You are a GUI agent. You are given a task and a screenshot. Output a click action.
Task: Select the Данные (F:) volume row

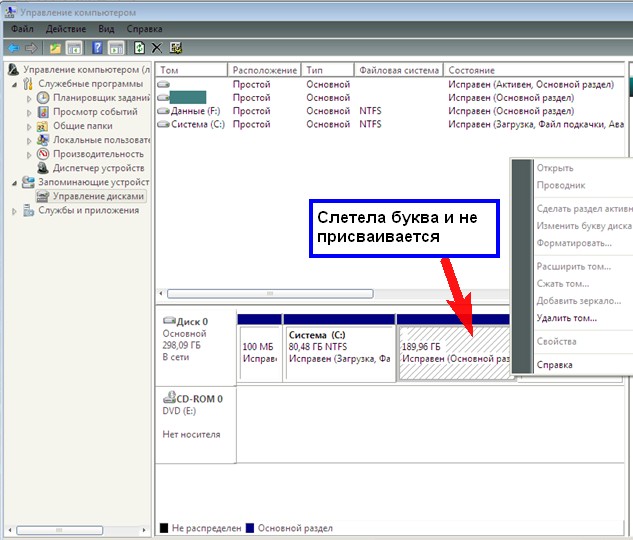coord(390,111)
